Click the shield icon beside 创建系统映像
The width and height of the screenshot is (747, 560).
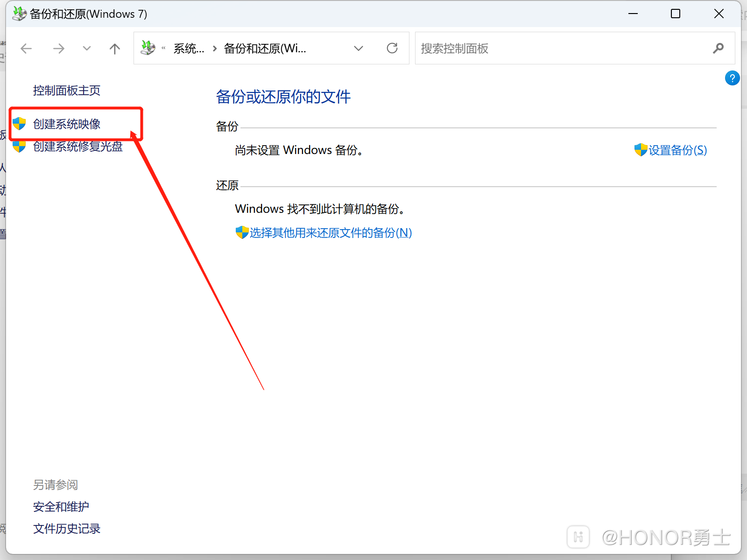tap(19, 123)
